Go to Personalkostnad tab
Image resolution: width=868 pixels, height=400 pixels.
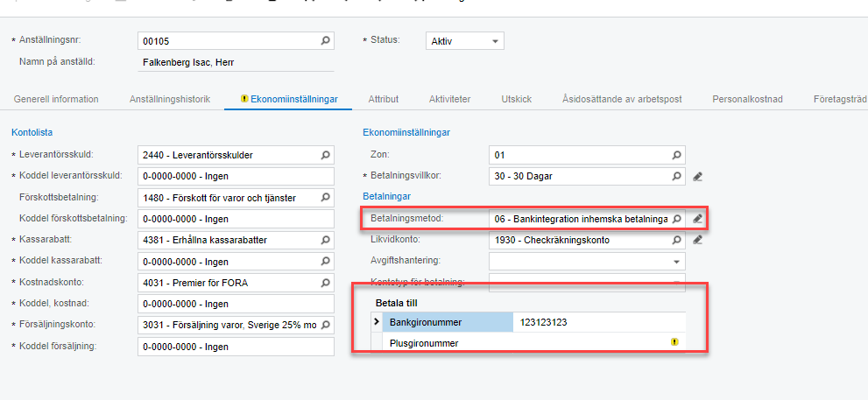(x=747, y=99)
